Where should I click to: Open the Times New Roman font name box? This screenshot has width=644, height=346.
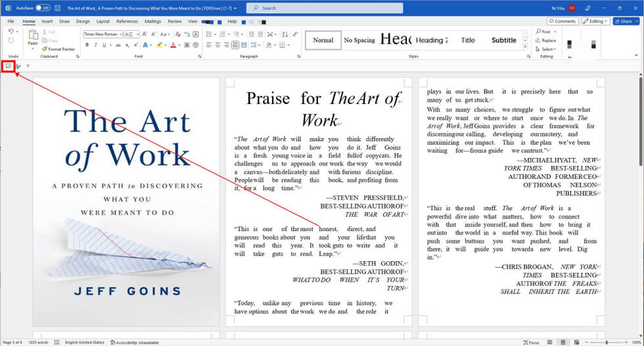click(103, 34)
